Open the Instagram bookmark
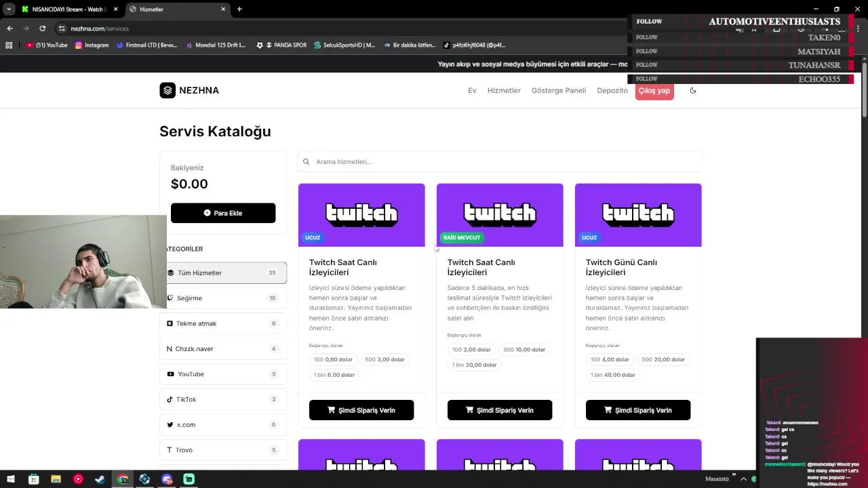This screenshot has height=488, width=868. (x=92, y=45)
